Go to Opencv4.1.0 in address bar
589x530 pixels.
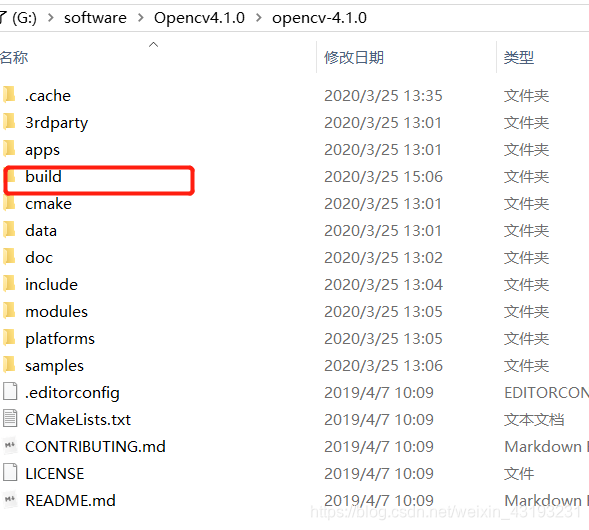tap(199, 18)
